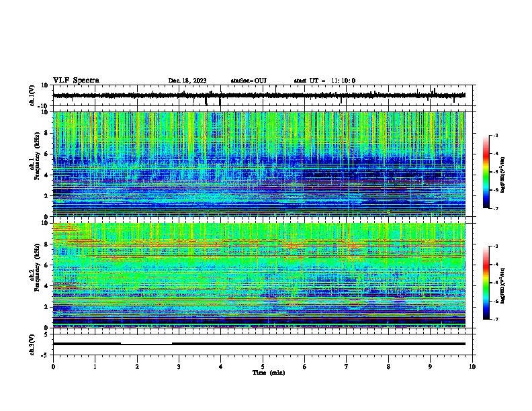Click the ch.2 colorbar label "-7"
The width and height of the screenshot is (532, 411).
[x=495, y=319]
